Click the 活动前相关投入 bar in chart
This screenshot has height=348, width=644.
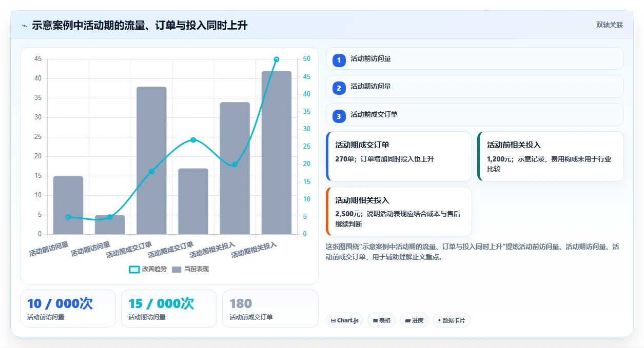235,168
